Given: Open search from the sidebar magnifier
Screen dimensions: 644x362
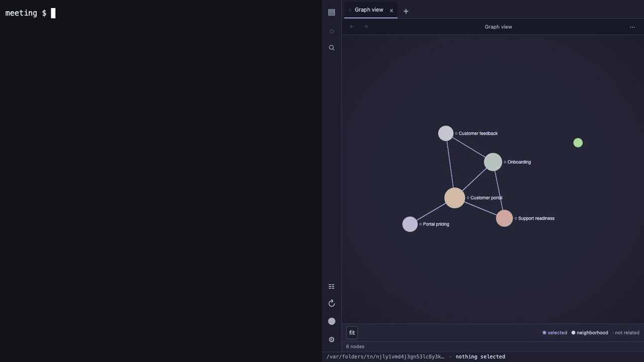Looking at the screenshot, I should pos(332,48).
